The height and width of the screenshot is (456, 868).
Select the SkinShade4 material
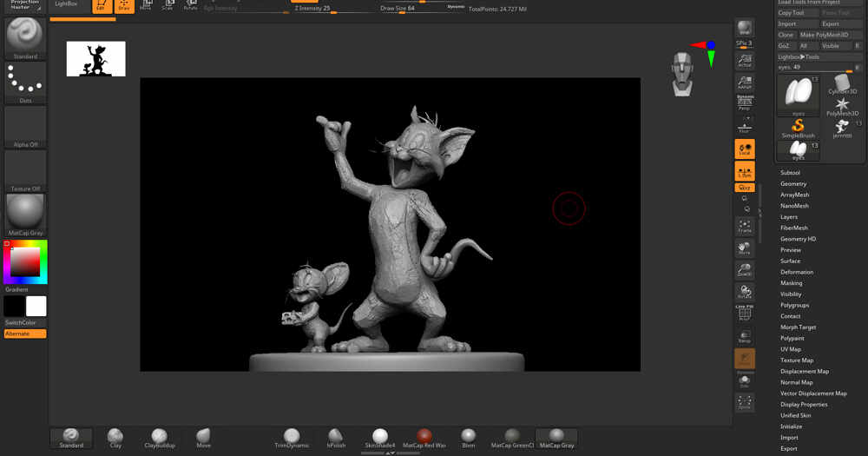point(380,438)
